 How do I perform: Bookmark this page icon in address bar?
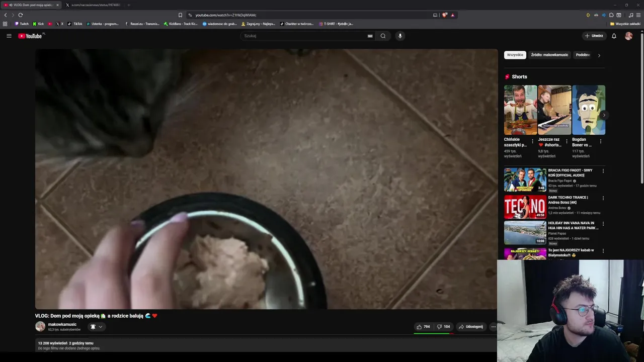click(180, 15)
